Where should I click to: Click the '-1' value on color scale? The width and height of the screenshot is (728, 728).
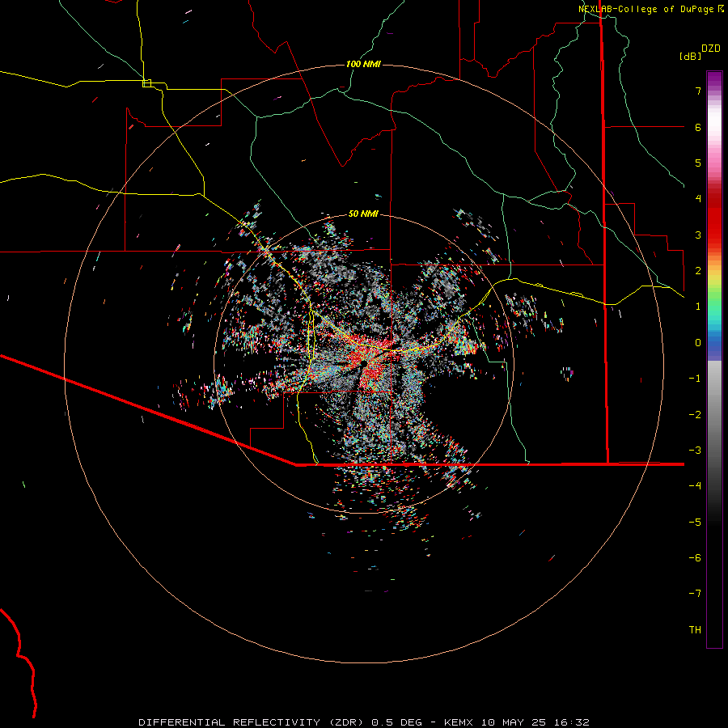click(695, 379)
